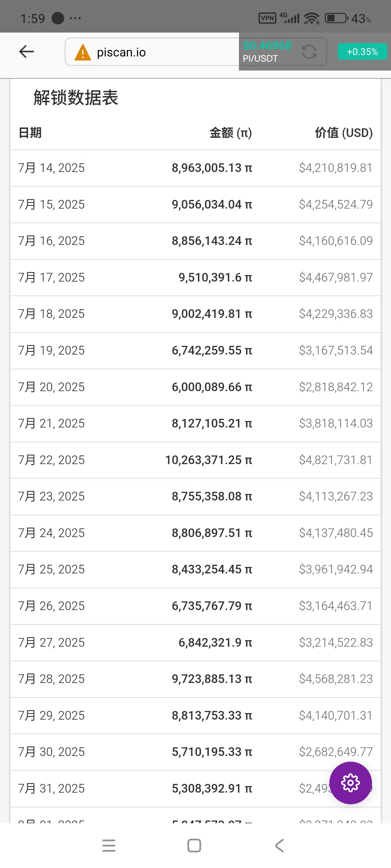The image size is (391, 868).
Task: Select the 7月 14, 2025 row
Action: click(195, 168)
